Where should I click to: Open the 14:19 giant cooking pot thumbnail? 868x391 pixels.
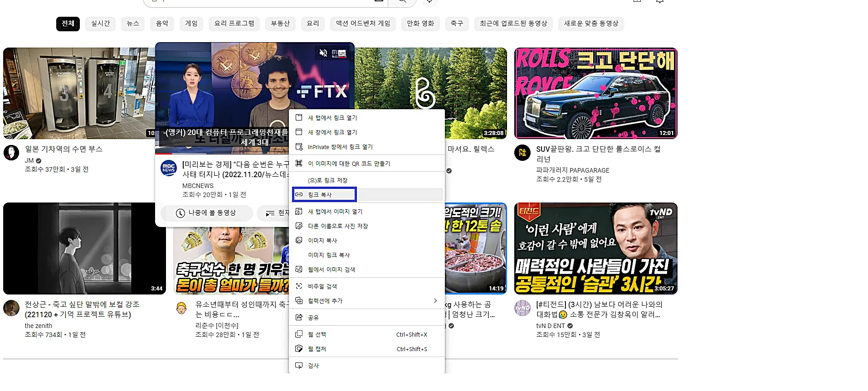pos(476,248)
